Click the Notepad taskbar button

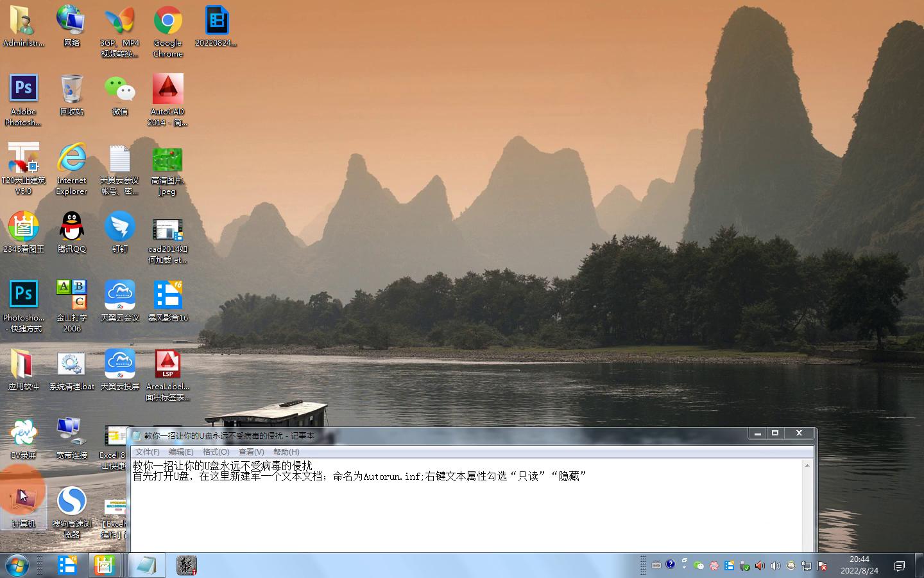pos(147,565)
